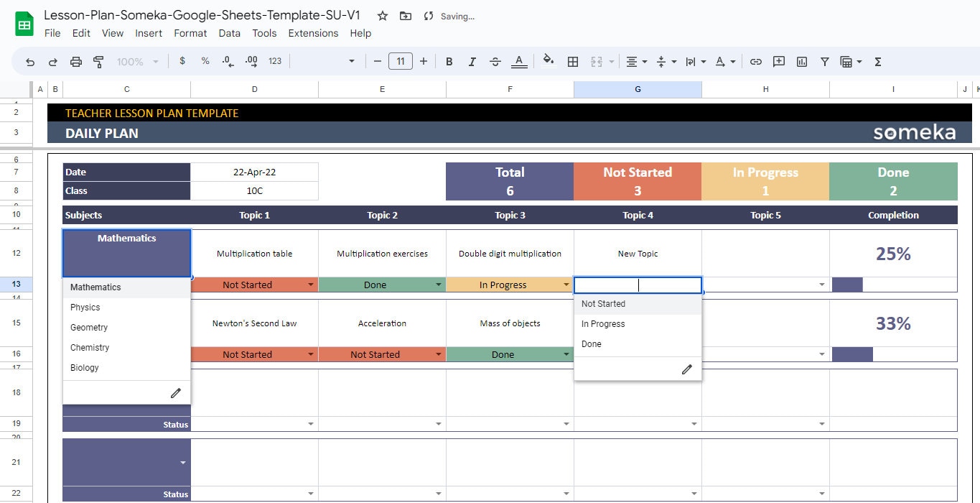980x503 pixels.
Task: Increase font size with the plus stepper
Action: pyautogui.click(x=423, y=61)
